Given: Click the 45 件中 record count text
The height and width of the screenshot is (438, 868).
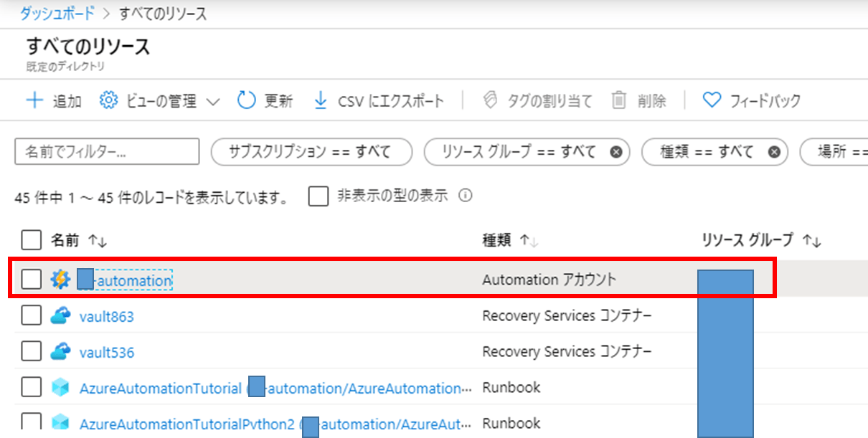Looking at the screenshot, I should coord(151,197).
